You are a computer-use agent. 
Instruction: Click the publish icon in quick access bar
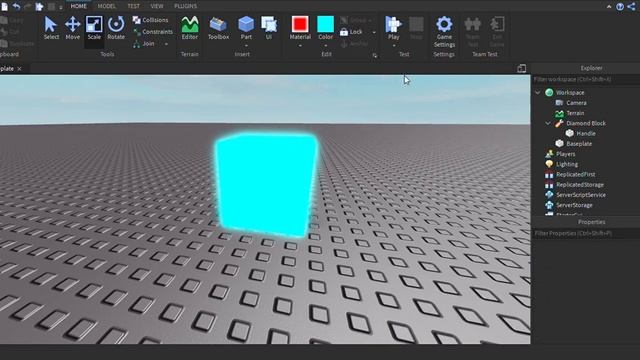click(39, 6)
